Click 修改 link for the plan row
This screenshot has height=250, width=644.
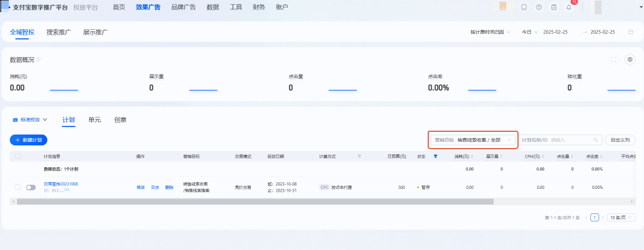click(141, 187)
